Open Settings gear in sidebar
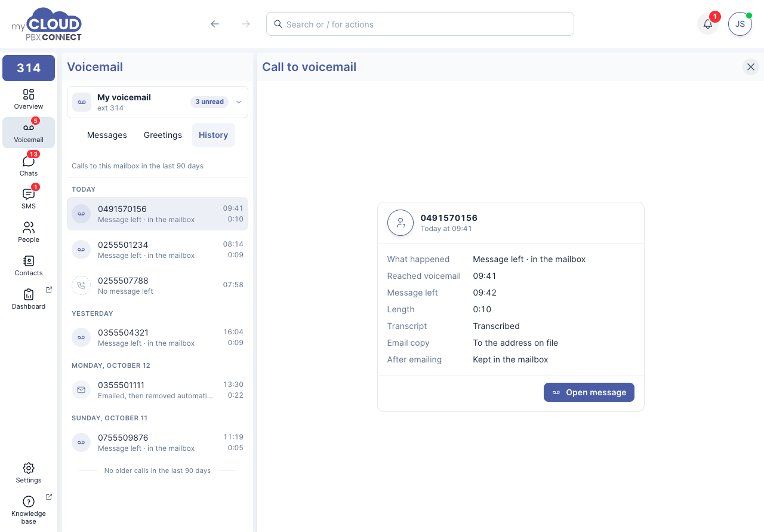The height and width of the screenshot is (532, 764). tap(29, 473)
